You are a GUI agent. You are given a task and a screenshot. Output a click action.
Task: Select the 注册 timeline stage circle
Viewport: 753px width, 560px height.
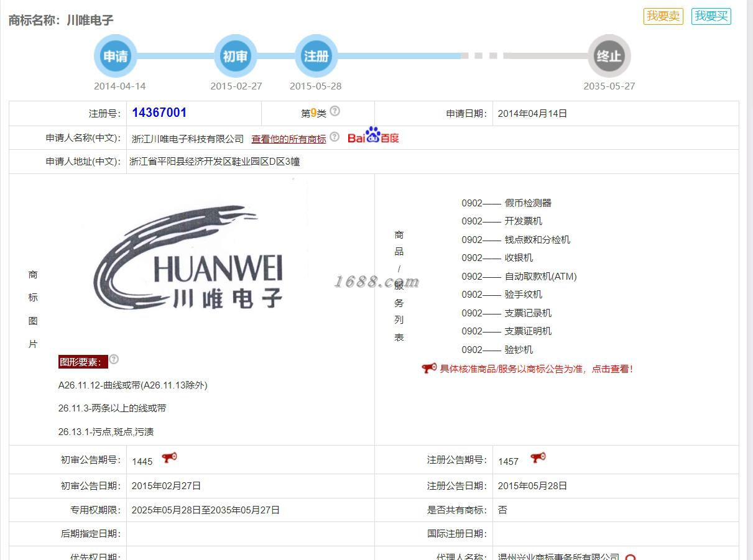(x=316, y=57)
